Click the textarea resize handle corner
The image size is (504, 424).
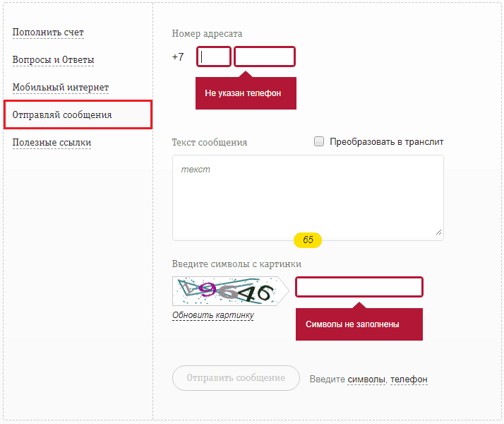pos(438,231)
